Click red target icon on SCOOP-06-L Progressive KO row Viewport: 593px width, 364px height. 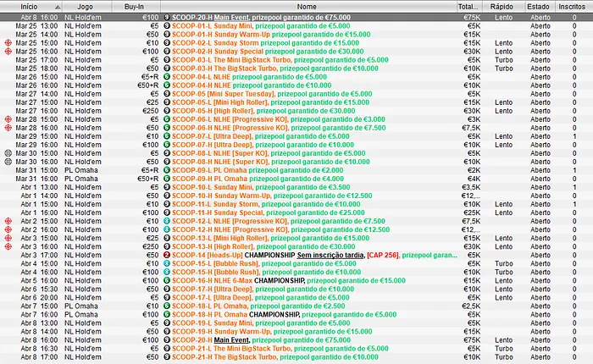(x=8, y=119)
